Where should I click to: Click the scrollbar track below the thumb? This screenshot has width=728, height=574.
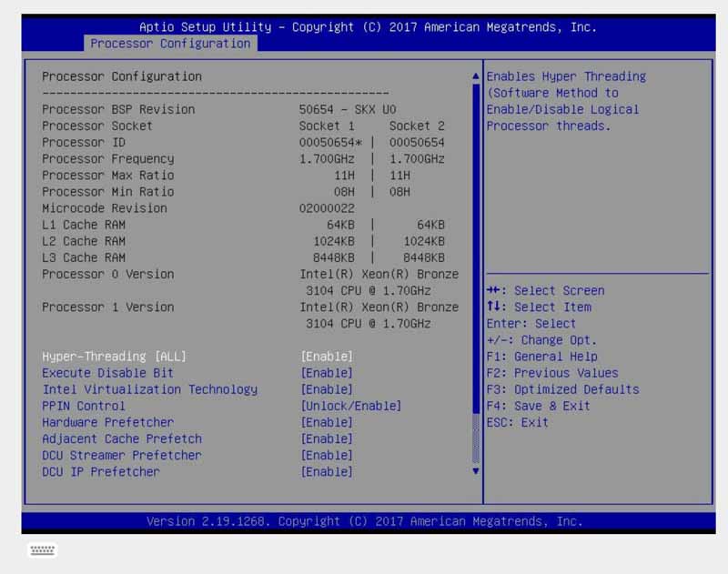coord(475,439)
